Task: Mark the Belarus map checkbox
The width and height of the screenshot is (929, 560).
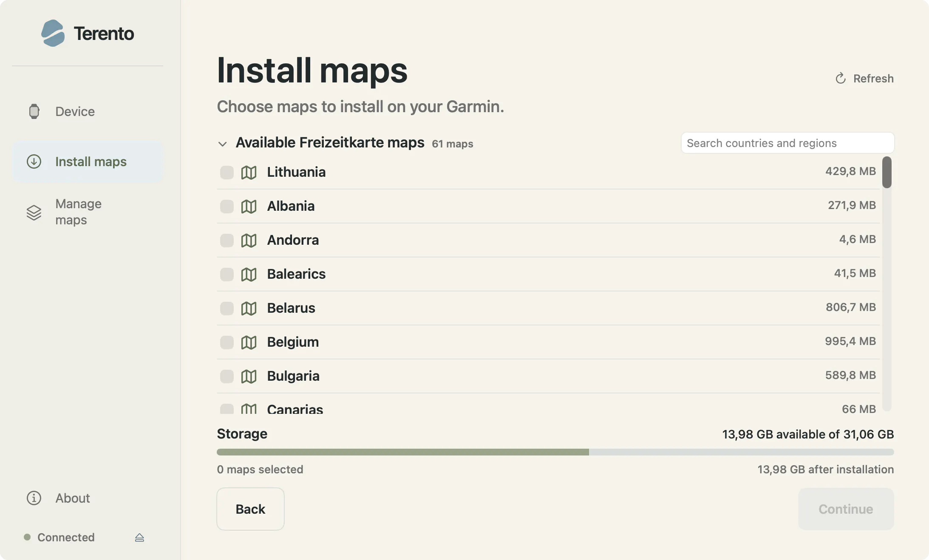Action: tap(227, 308)
